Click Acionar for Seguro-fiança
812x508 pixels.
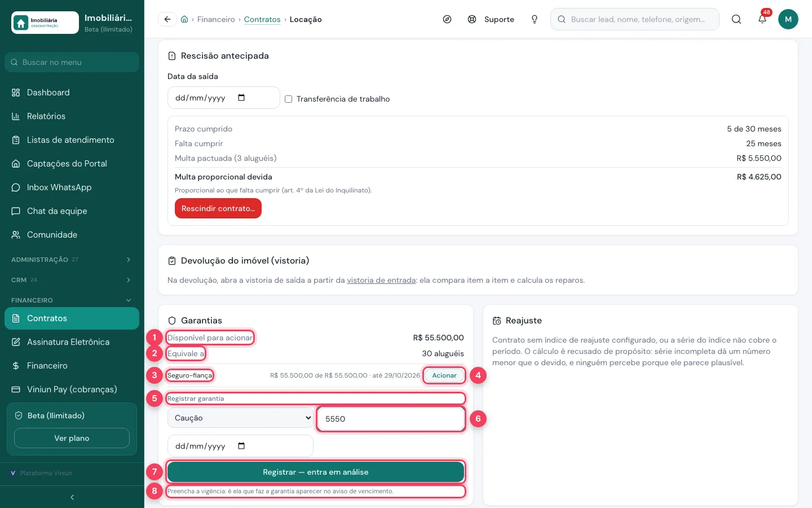tap(444, 375)
